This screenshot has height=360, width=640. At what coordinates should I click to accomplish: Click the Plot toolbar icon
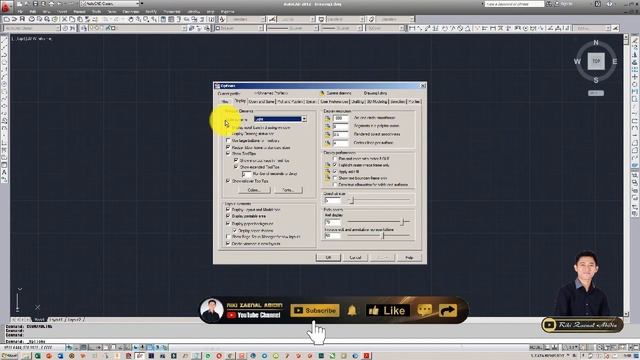31,19
